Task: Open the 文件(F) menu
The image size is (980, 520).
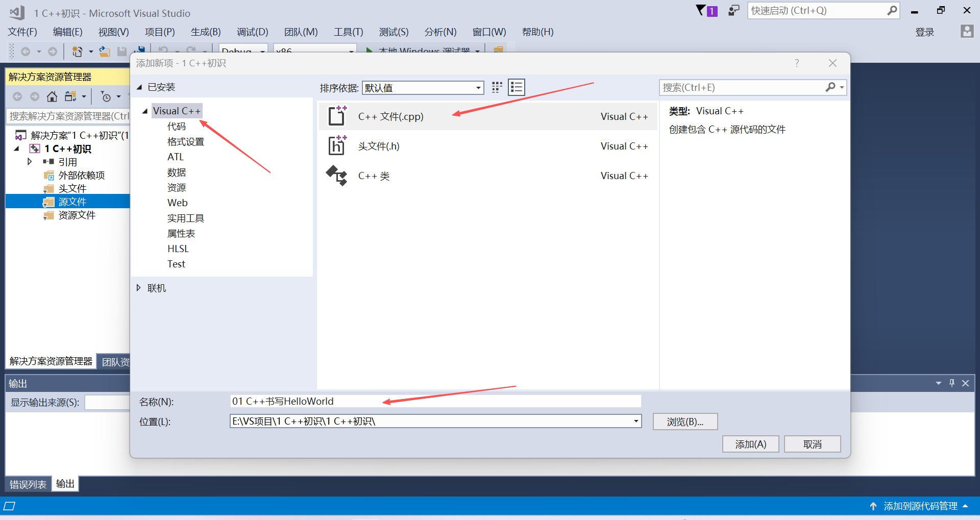Action: point(22,32)
